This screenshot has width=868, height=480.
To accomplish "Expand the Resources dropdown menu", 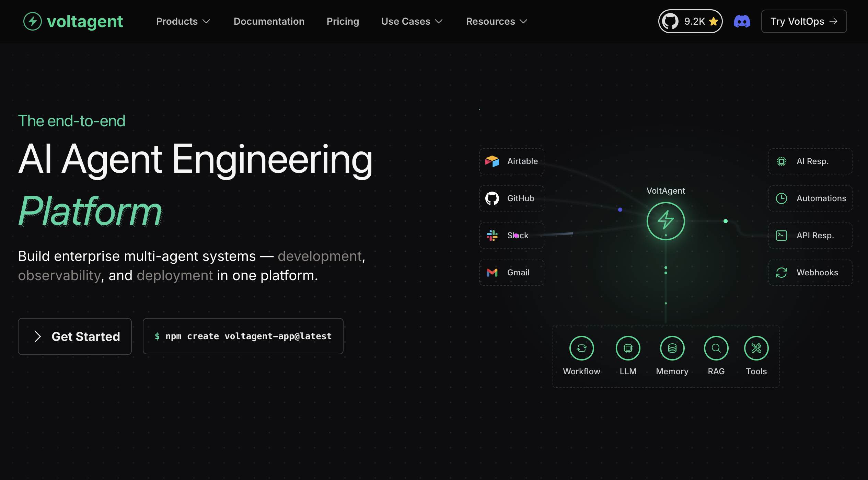I will (497, 21).
